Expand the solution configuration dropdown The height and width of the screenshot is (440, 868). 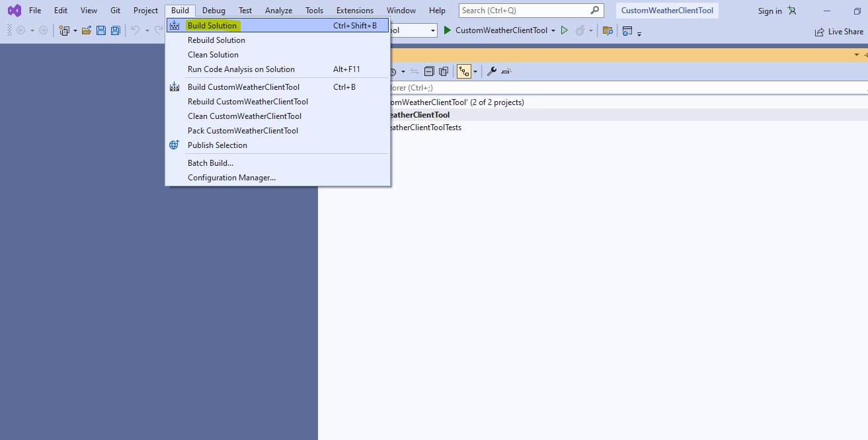[x=433, y=30]
